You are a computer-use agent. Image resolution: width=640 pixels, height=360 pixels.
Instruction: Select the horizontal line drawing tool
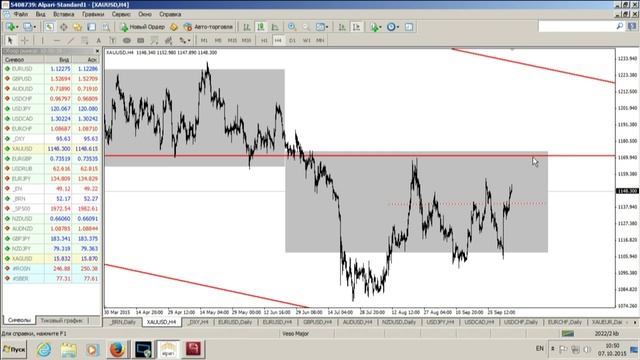[57, 40]
